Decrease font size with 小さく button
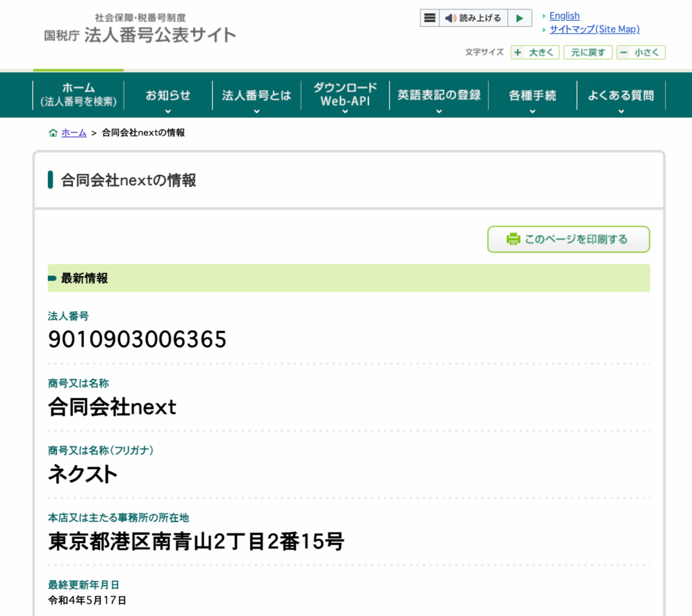Viewport: 692px width, 616px height. pyautogui.click(x=641, y=53)
